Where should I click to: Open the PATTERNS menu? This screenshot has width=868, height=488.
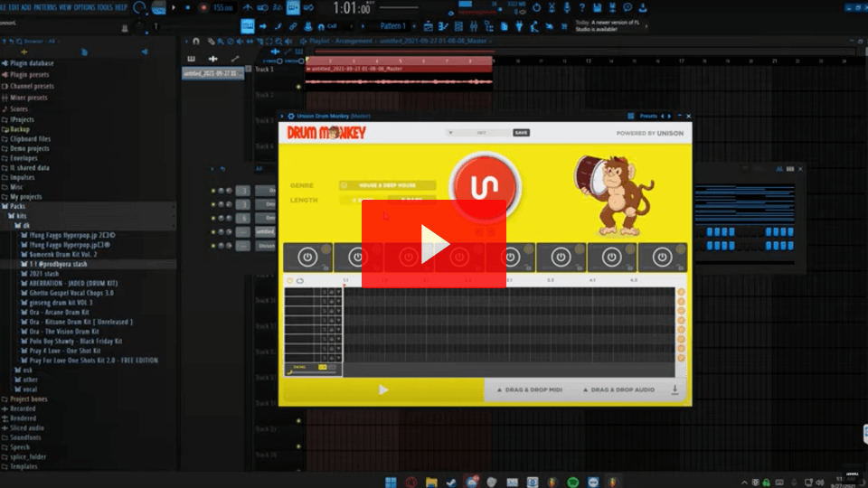[45, 7]
